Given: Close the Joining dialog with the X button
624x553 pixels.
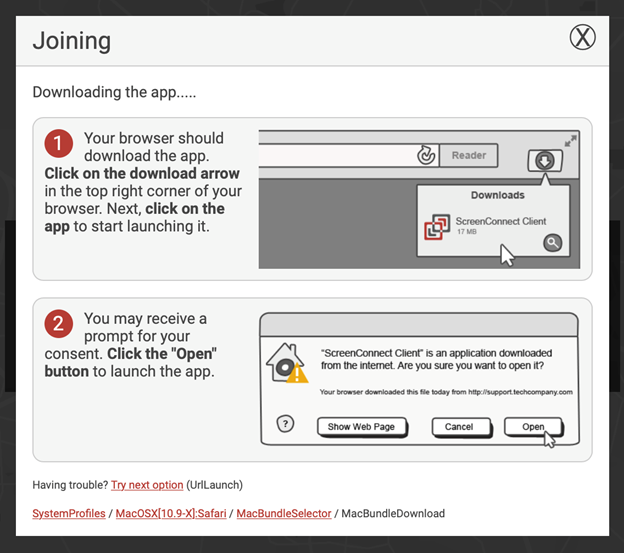Looking at the screenshot, I should tap(582, 37).
